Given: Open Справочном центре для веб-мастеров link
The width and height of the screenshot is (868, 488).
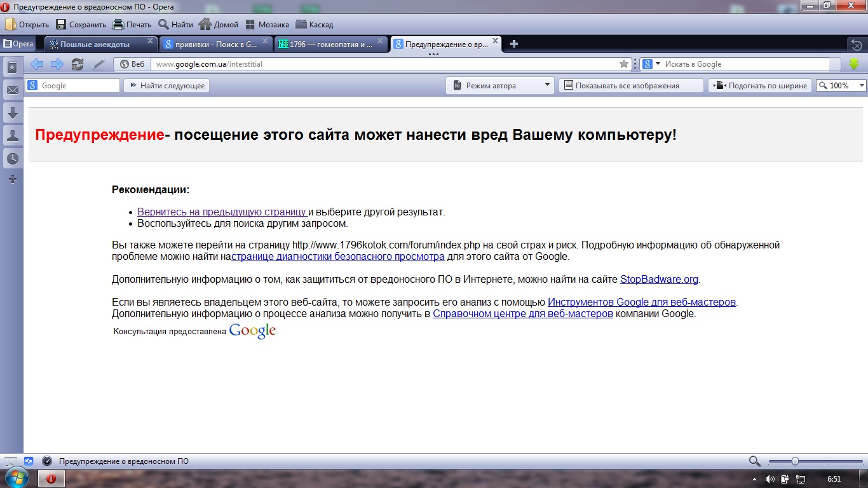Looking at the screenshot, I should coord(523,313).
